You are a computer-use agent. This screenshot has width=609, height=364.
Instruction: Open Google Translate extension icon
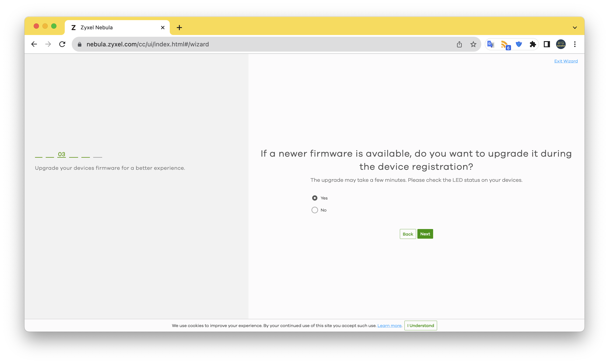pyautogui.click(x=491, y=44)
